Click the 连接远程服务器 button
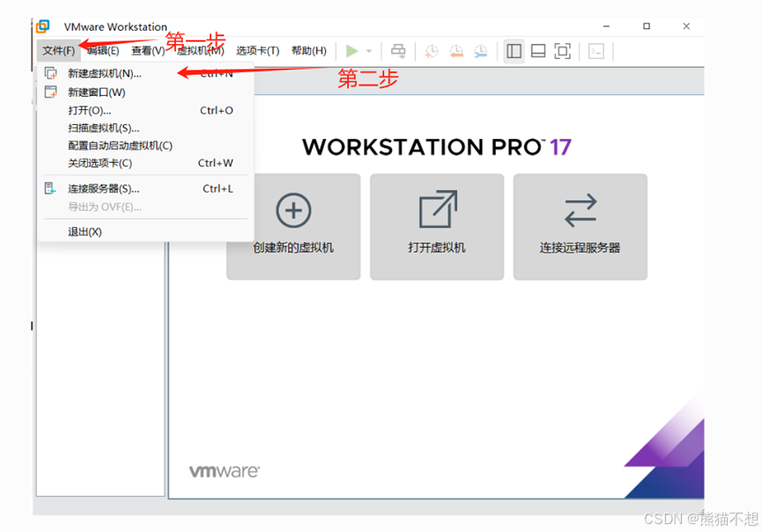Viewport: 762px width, 532px height. coord(580,225)
